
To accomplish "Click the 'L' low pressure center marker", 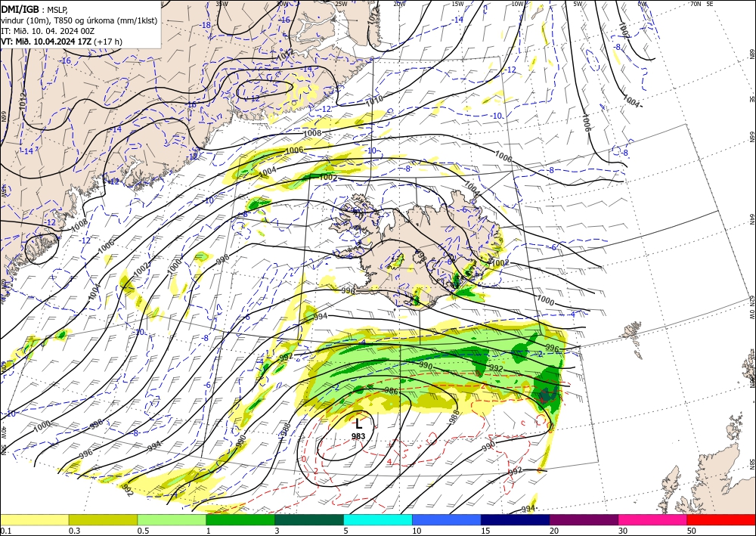I will [x=358, y=424].
